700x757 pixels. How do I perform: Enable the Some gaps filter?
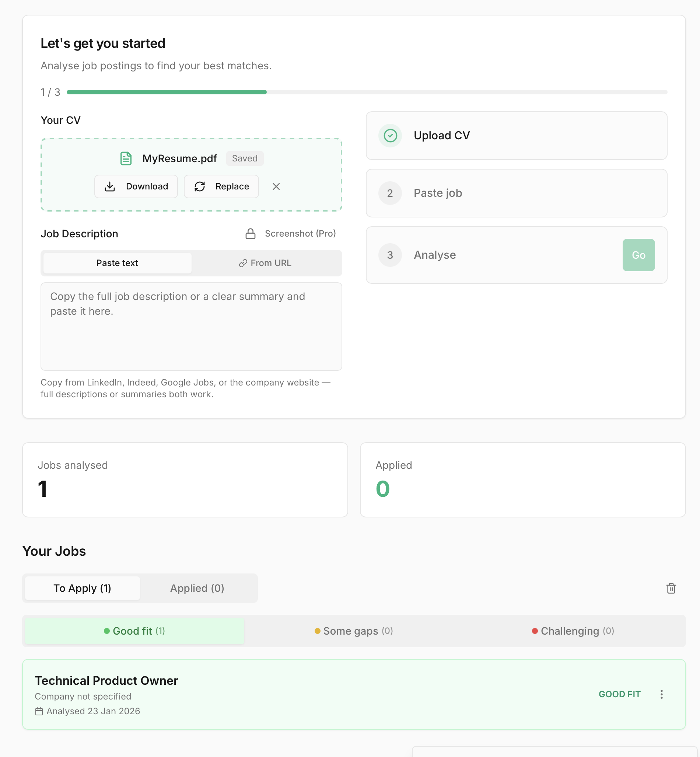pos(353,631)
